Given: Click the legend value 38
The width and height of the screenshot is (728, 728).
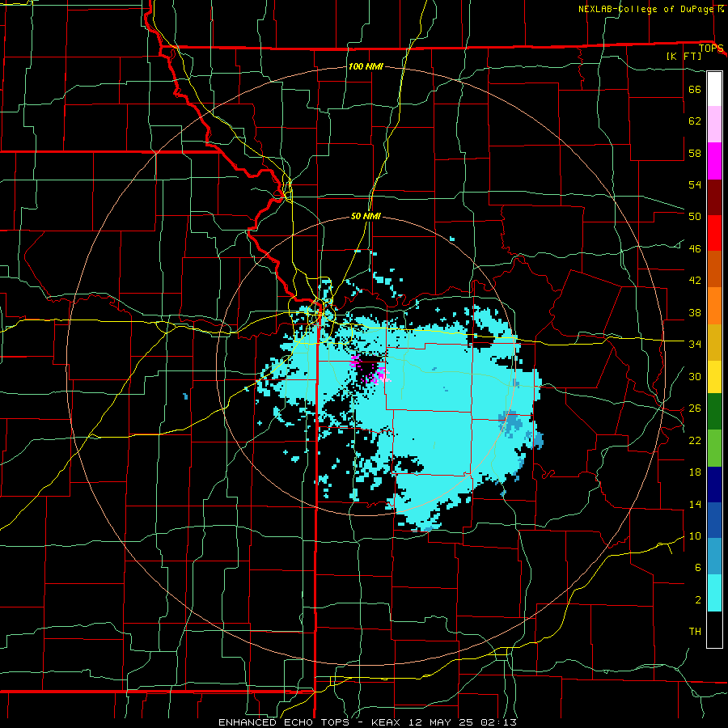Looking at the screenshot, I should click(x=695, y=312).
